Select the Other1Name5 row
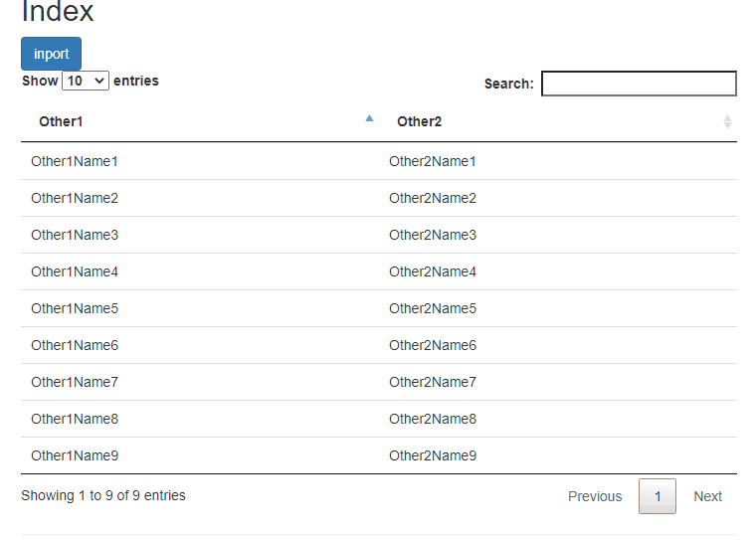 [x=379, y=308]
